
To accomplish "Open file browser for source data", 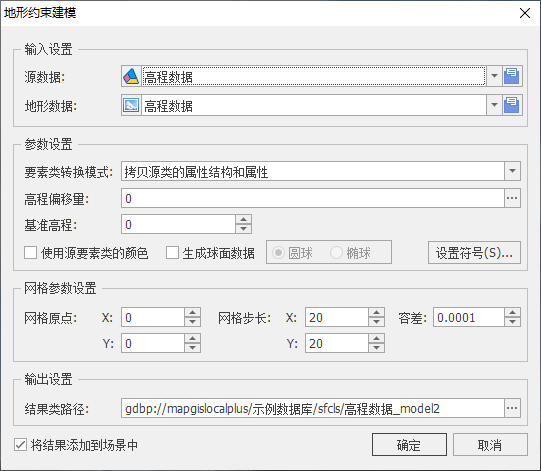I will [x=512, y=76].
